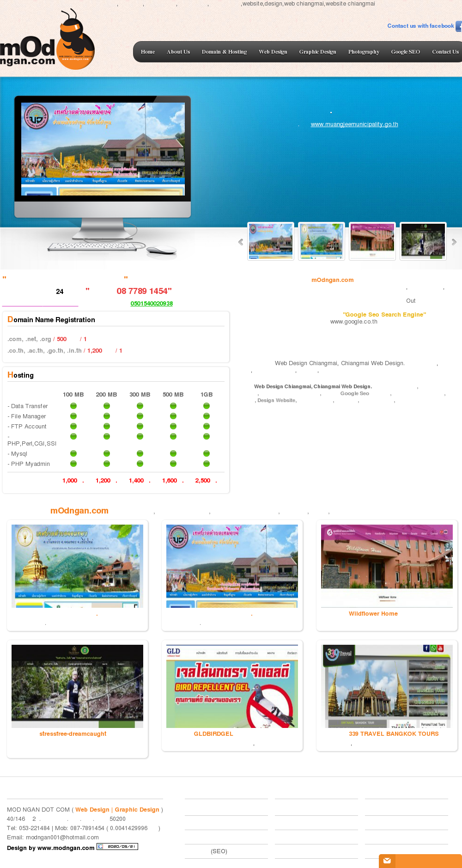The height and width of the screenshot is (868, 462).
Task: Click the 2,500 price under 1GB
Action: click(203, 481)
